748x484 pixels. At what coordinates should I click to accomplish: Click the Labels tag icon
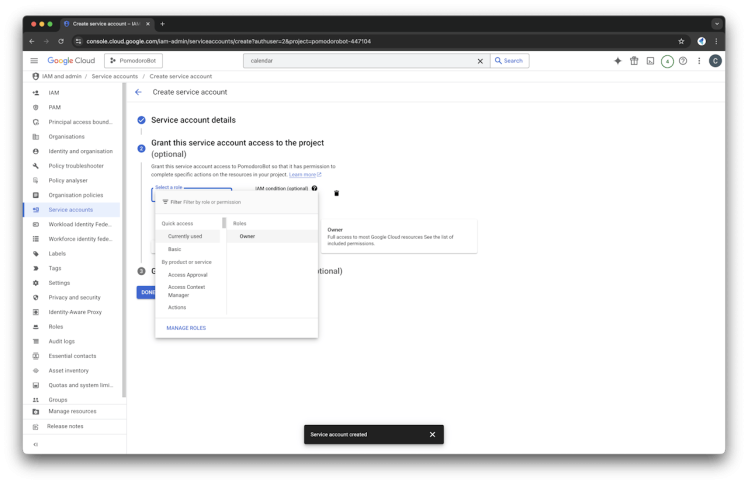tap(36, 254)
